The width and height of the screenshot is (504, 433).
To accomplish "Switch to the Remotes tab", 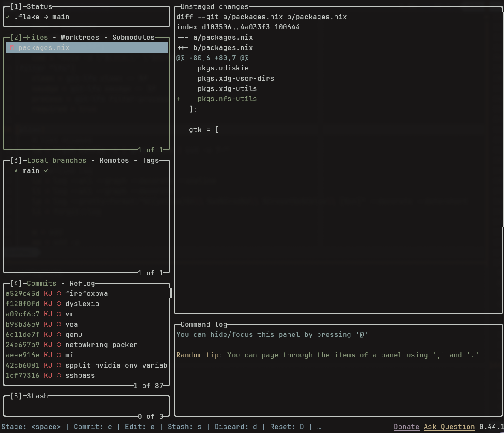I will [x=114, y=160].
